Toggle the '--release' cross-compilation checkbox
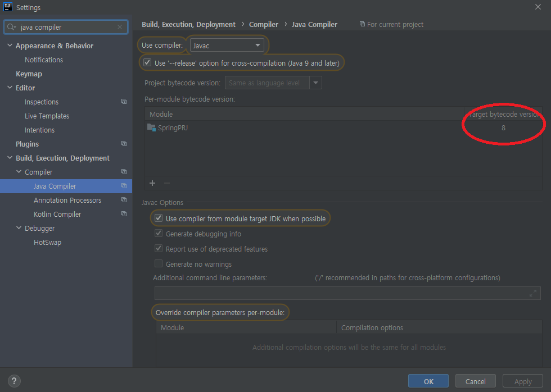This screenshot has width=551, height=392. pos(147,63)
